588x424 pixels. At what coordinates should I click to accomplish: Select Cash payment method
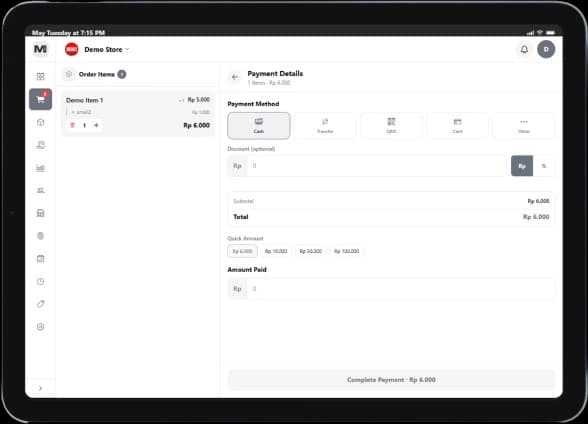[x=259, y=126]
